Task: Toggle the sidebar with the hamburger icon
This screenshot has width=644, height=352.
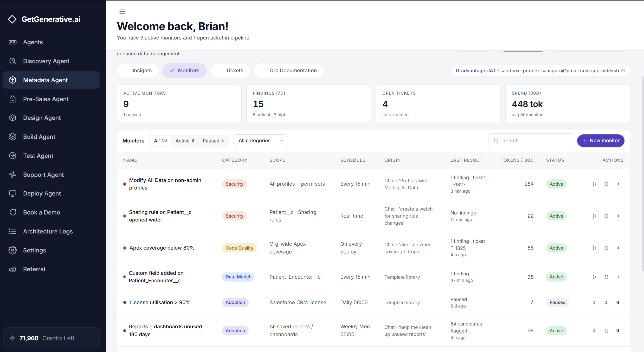Action: tap(122, 11)
